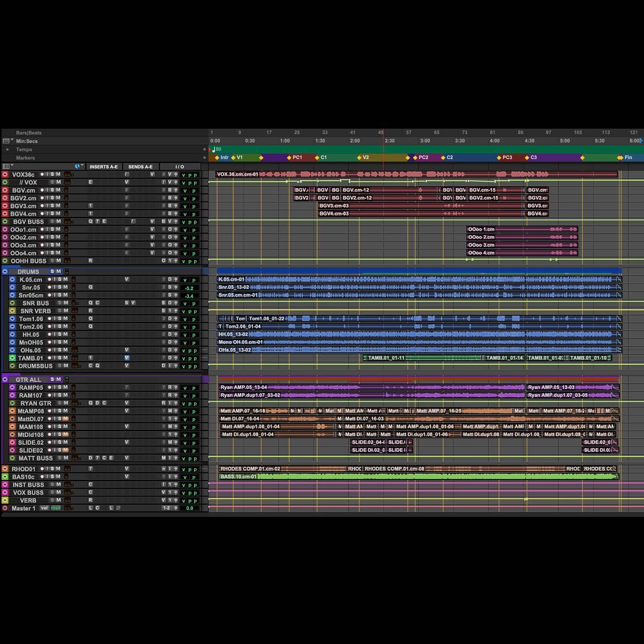Open insert L on the Master 1 track

click(90, 508)
